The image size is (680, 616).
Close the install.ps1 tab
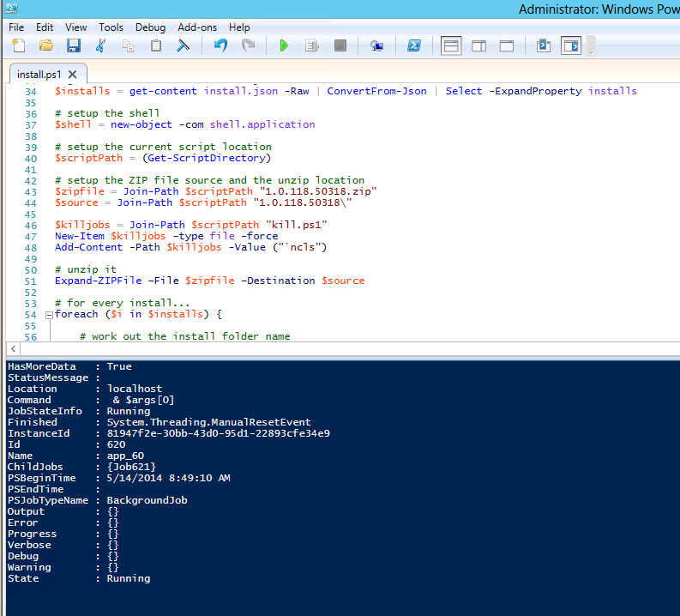73,75
